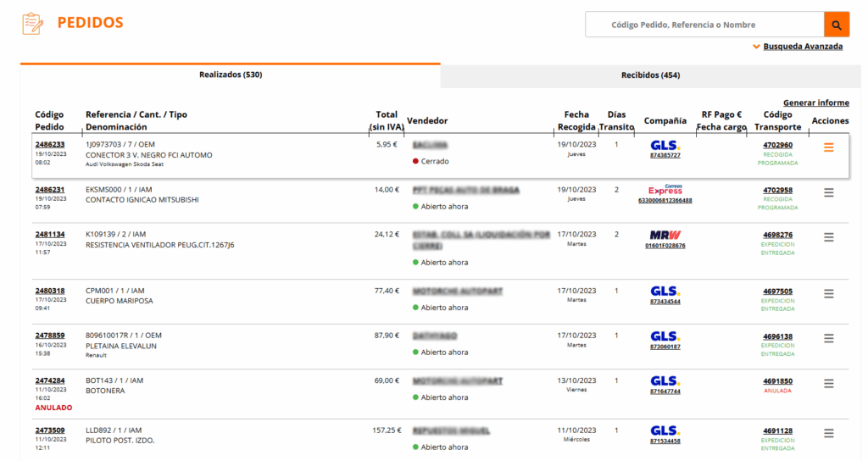
Task: Click the 77,40 € total amount
Action: click(387, 291)
